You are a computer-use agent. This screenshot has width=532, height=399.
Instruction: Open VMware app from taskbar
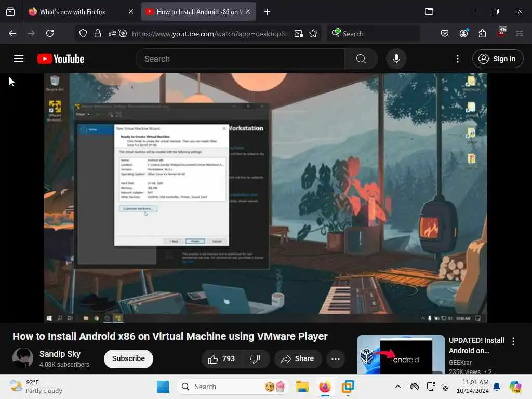348,387
